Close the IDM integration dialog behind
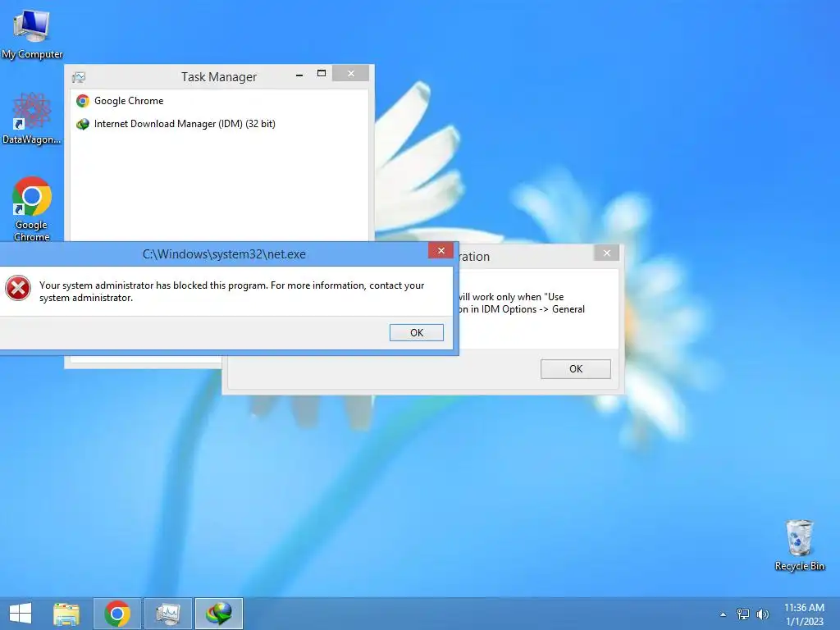 click(x=606, y=253)
